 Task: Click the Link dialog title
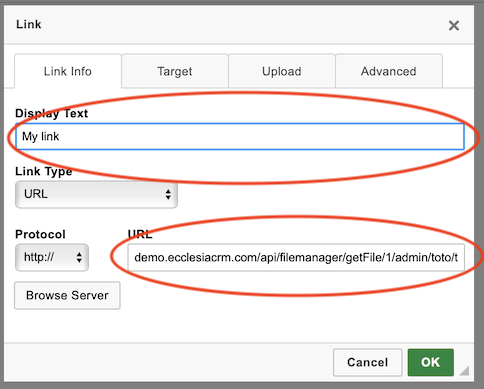click(x=29, y=24)
